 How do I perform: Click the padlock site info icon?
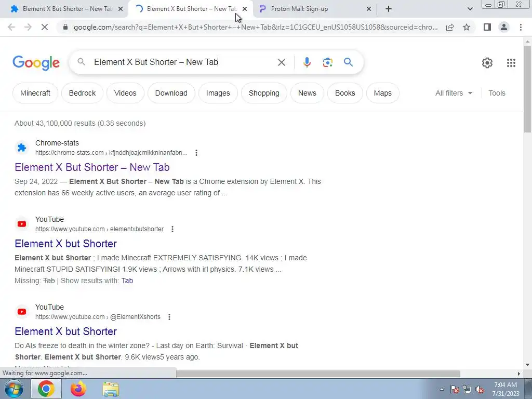(x=66, y=27)
